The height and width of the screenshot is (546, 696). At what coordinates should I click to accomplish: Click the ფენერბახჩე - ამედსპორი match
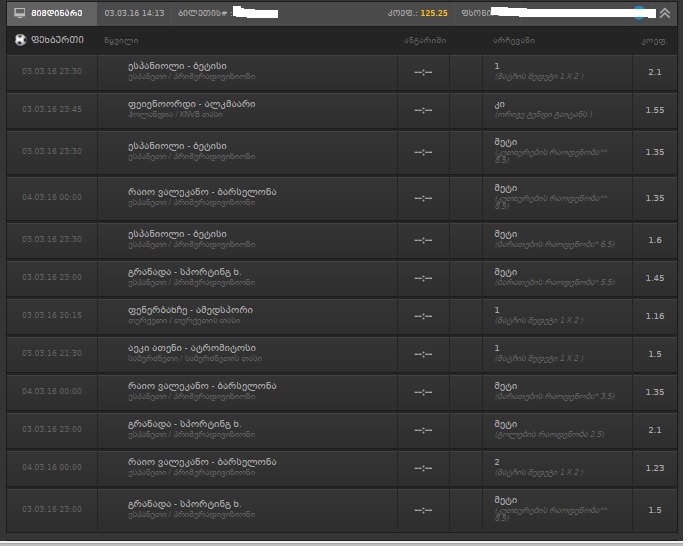tap(190, 310)
